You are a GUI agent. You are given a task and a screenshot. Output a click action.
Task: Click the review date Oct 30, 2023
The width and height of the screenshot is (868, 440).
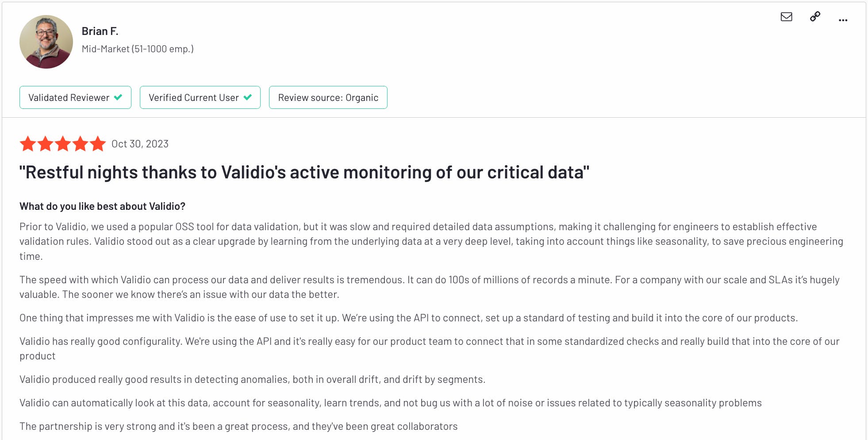pos(140,144)
